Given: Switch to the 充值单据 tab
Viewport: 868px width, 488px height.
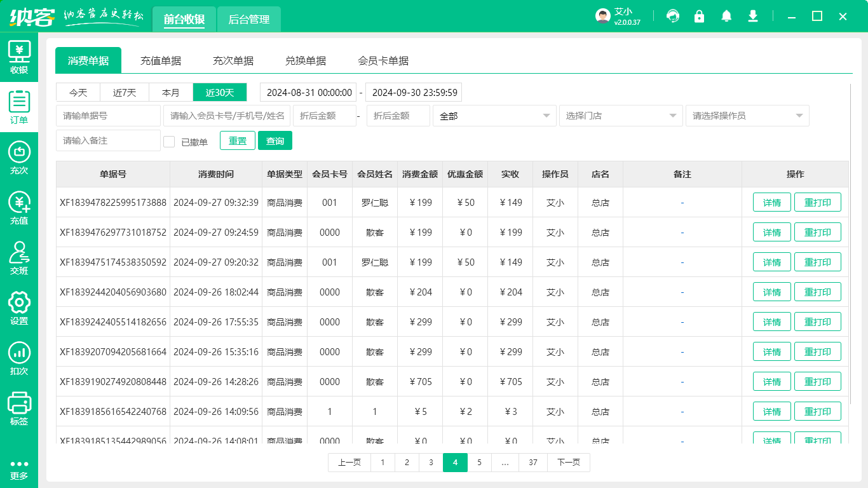Looking at the screenshot, I should pos(161,60).
